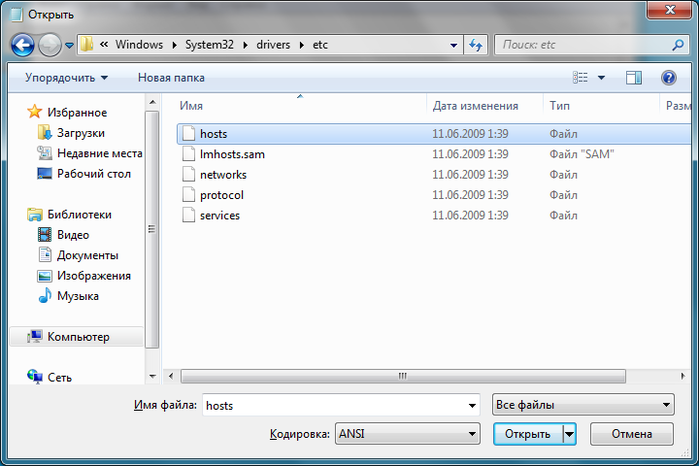Expand the Кодировка ANSI dropdown

(407, 433)
